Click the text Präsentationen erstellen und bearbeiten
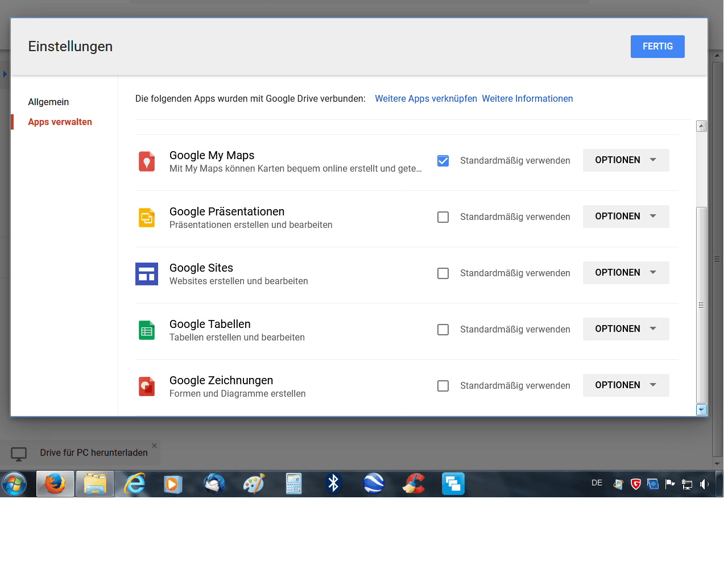The width and height of the screenshot is (728, 582). [251, 225]
